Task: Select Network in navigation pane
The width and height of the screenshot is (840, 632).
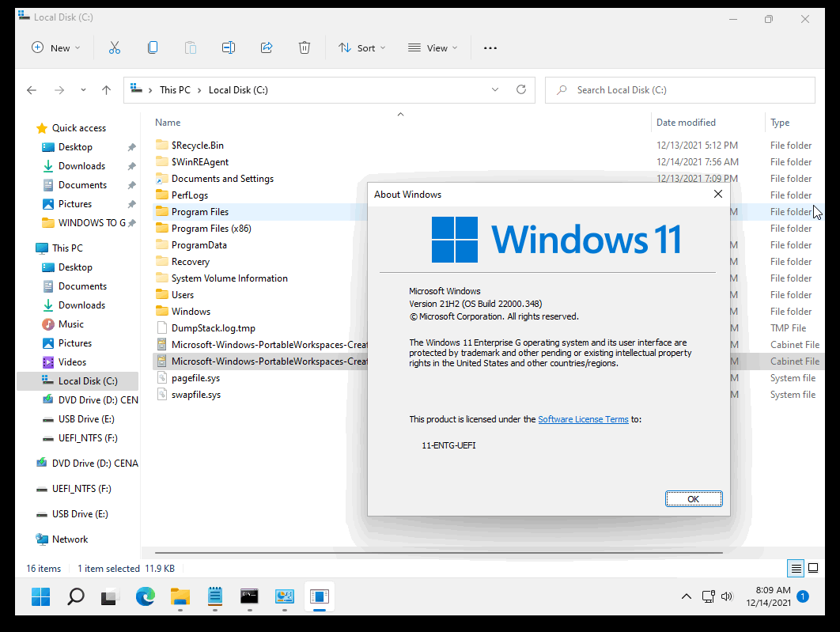Action: [x=70, y=539]
